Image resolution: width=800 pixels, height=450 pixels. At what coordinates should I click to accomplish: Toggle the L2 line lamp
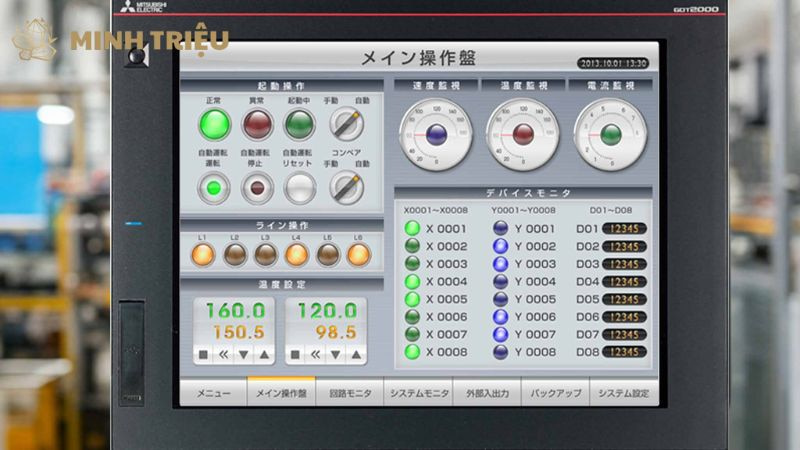point(235,255)
